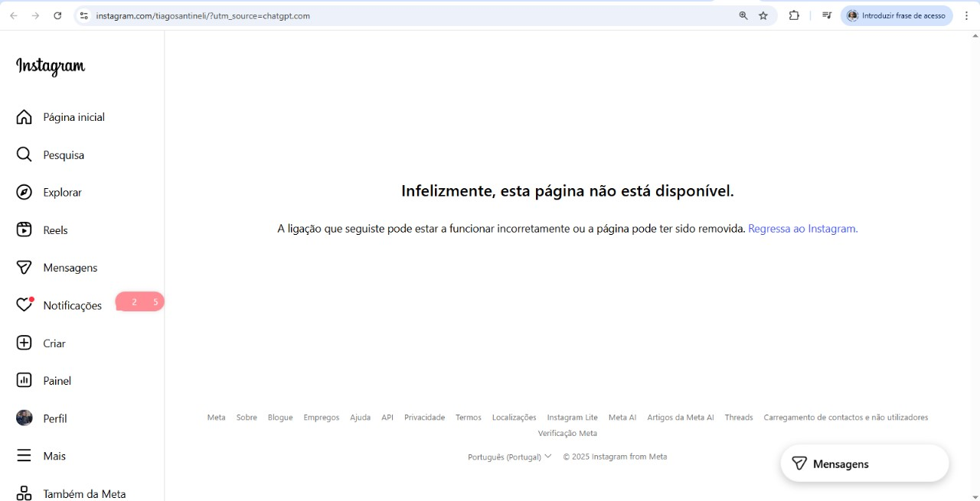Image resolution: width=980 pixels, height=501 pixels.
Task: Open the Reels icon
Action: coord(24,229)
